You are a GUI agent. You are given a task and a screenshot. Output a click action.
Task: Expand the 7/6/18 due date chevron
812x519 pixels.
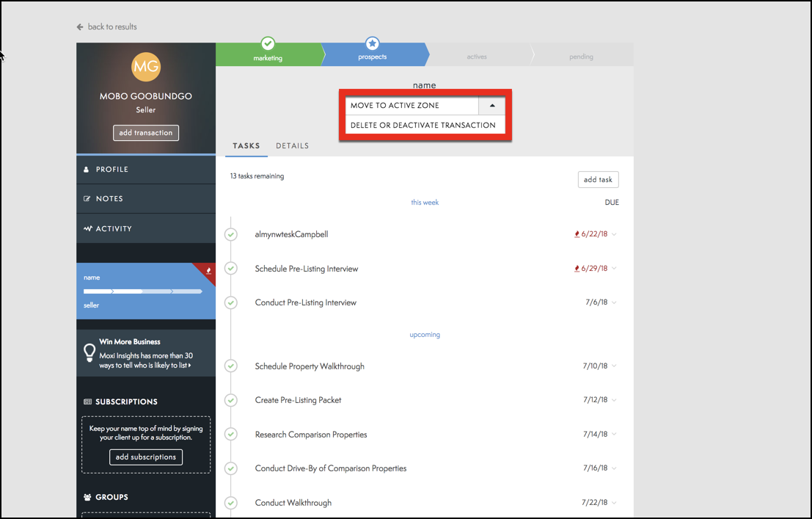click(614, 302)
